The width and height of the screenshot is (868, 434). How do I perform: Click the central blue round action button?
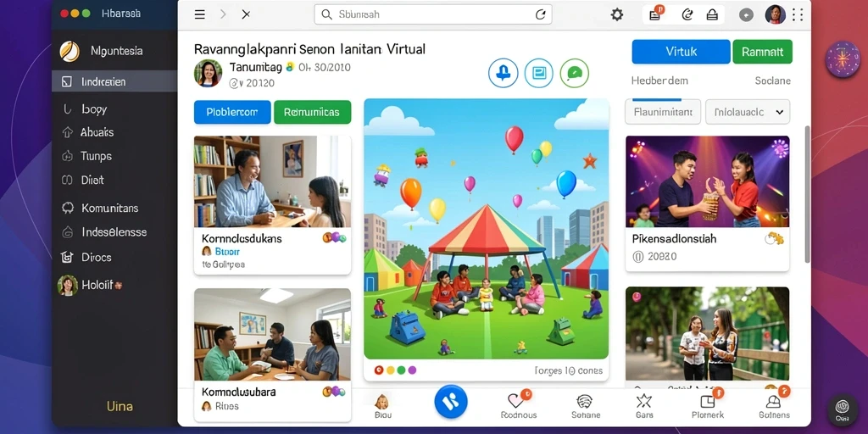click(451, 401)
